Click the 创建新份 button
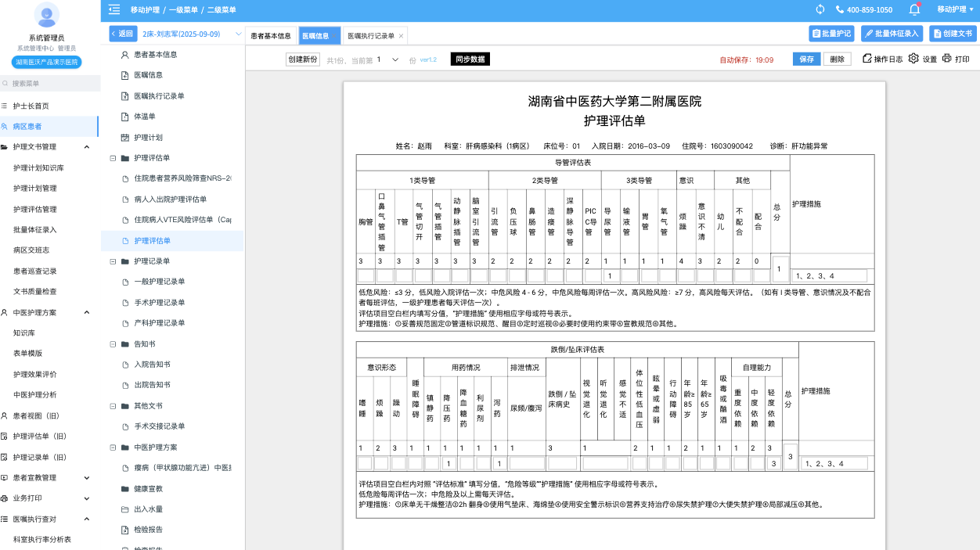 coord(303,59)
